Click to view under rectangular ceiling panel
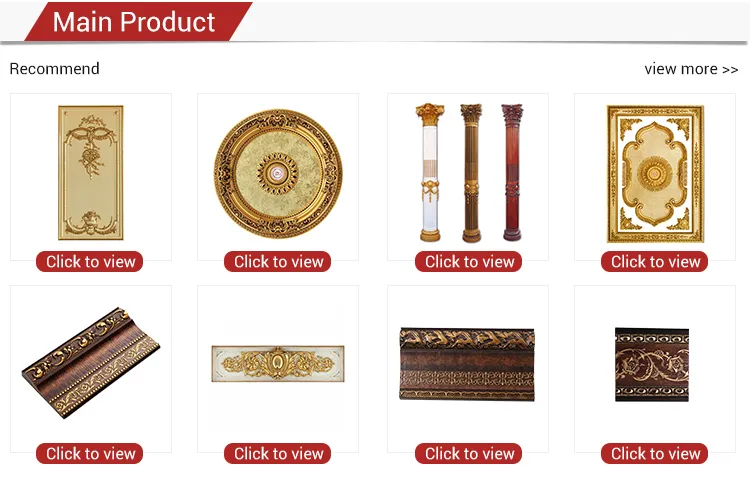Screen dimensions: 750x481 [654, 262]
